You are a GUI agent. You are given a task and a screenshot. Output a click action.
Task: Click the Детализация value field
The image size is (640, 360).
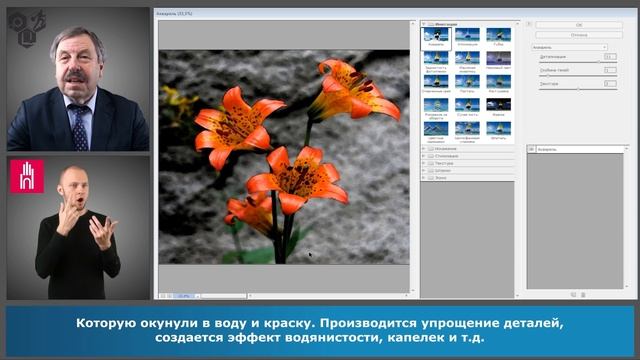coord(610,57)
